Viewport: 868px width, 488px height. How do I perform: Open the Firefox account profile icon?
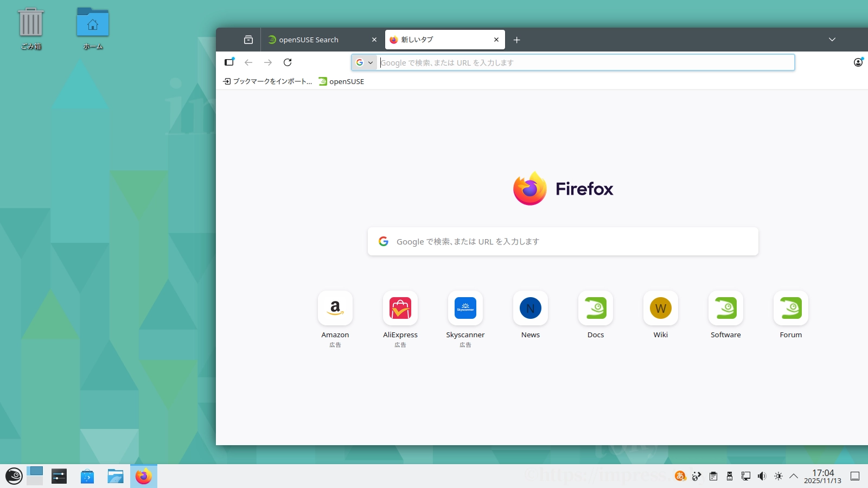tap(858, 62)
